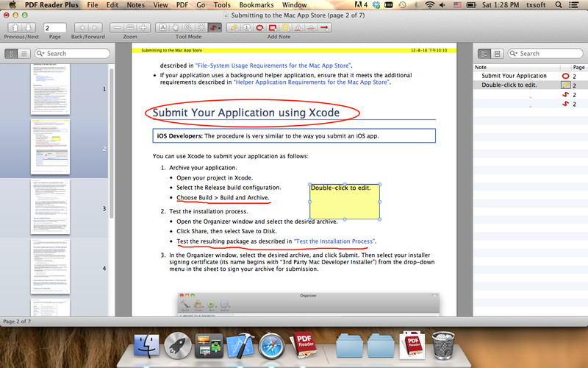Open Launchpad rocket icon in the Dock
Viewport: 588px width, 368px height.
point(177,345)
